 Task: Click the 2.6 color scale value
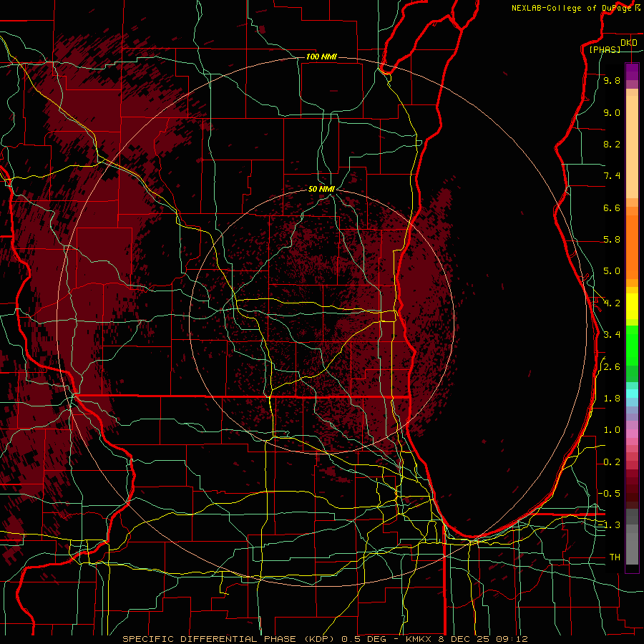pyautogui.click(x=612, y=367)
